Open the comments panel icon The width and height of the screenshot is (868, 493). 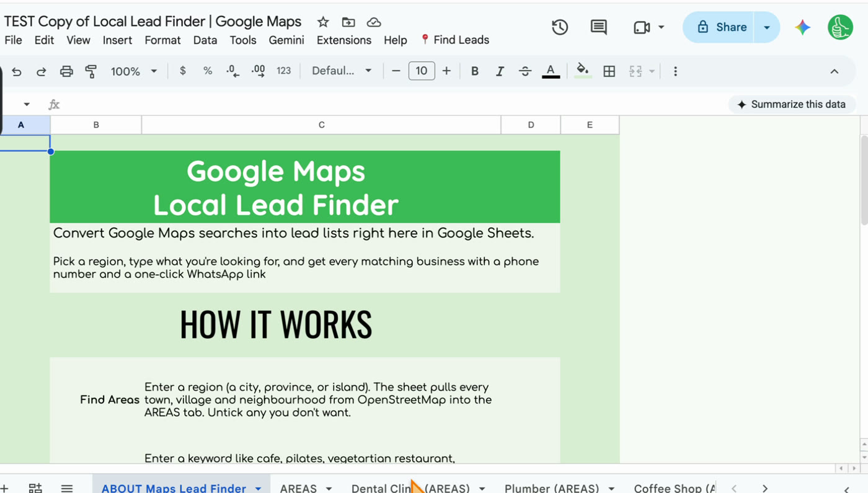pyautogui.click(x=598, y=27)
